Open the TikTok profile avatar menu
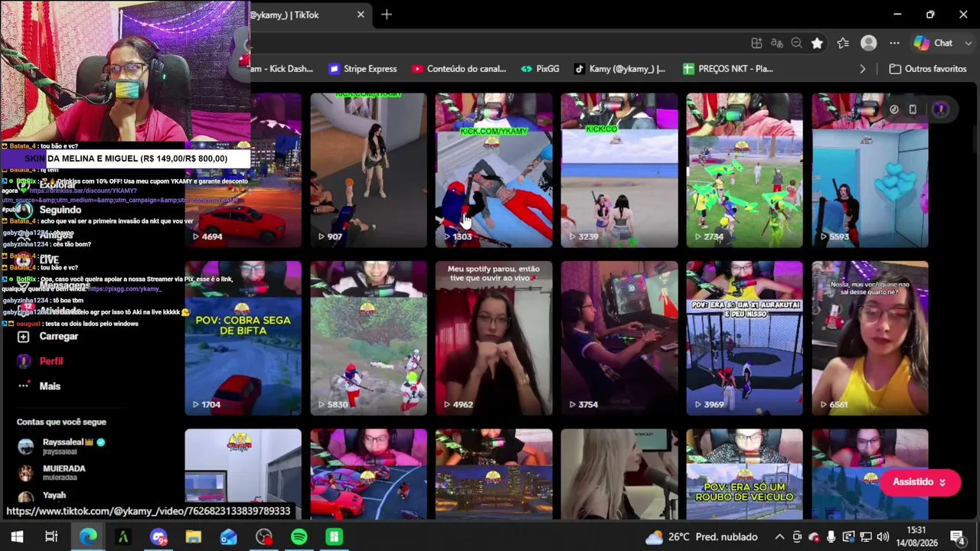Image resolution: width=980 pixels, height=551 pixels. pos(940,109)
